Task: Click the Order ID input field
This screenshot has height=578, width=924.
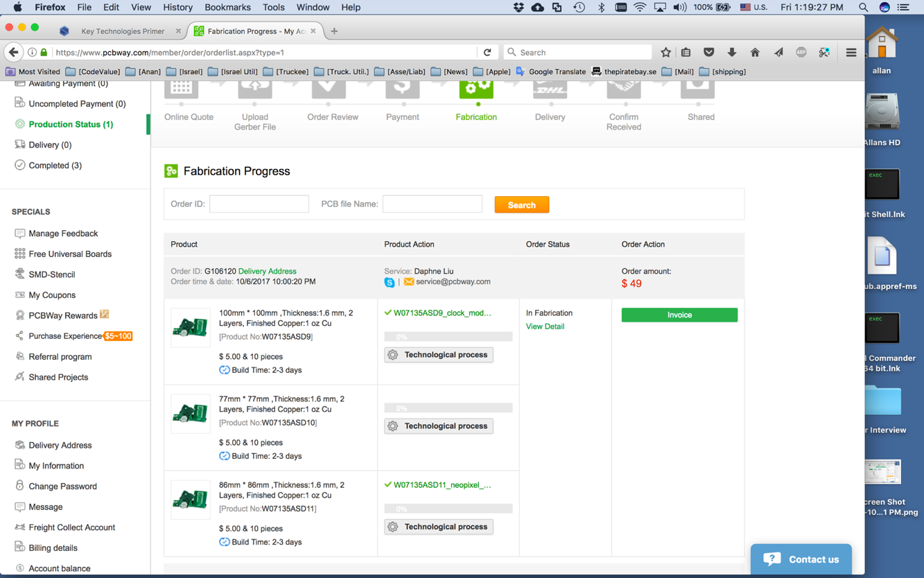Action: (x=259, y=204)
